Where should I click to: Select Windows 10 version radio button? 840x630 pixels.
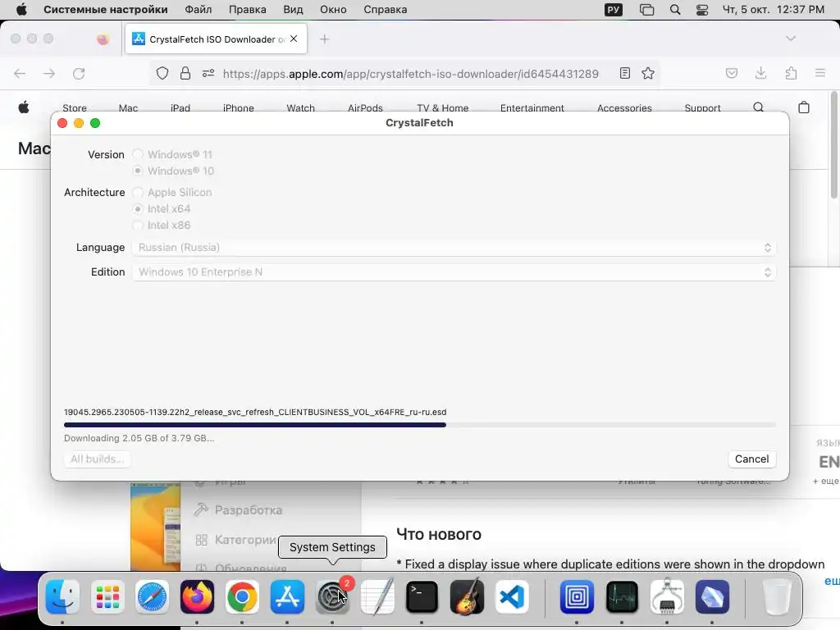138,171
